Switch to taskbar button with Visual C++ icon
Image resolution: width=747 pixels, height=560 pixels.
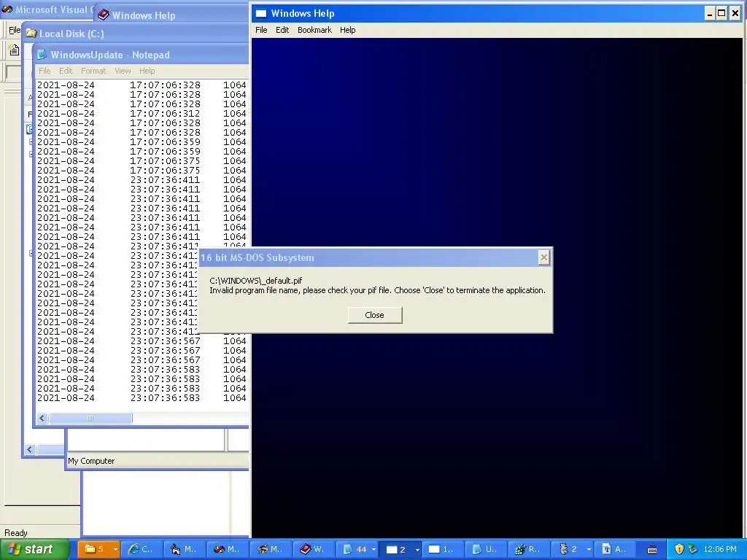(227, 549)
